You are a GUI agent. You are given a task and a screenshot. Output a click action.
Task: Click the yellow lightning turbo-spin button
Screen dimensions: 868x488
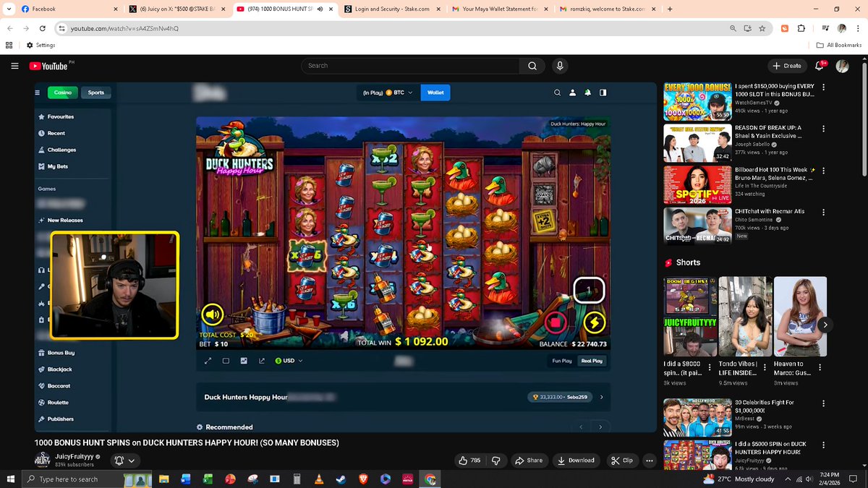[594, 322]
